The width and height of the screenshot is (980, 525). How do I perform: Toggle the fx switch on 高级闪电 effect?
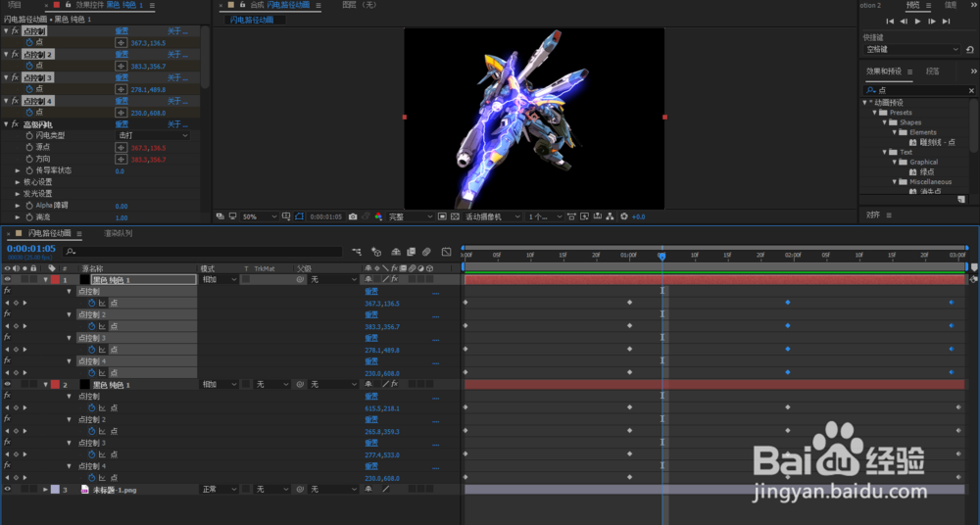coord(15,123)
